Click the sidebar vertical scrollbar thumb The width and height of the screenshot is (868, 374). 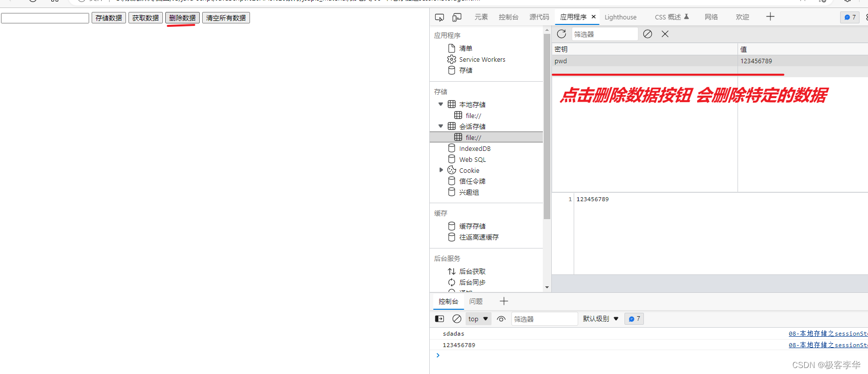(547, 127)
